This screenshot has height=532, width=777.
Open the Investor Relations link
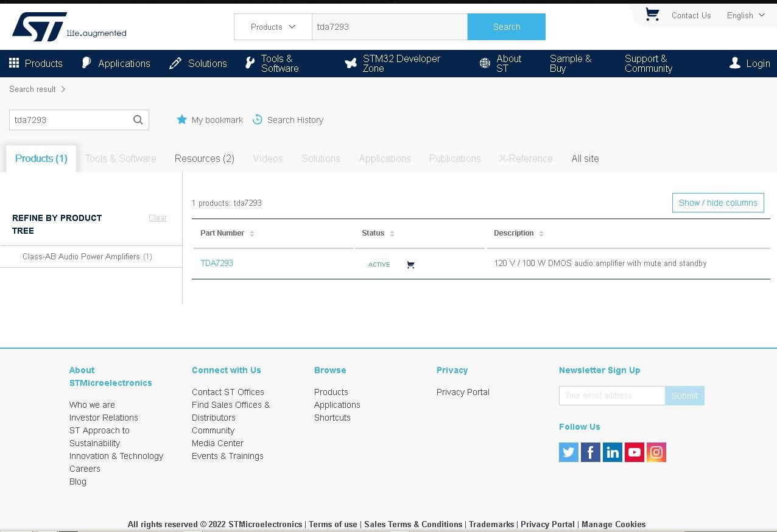click(104, 418)
